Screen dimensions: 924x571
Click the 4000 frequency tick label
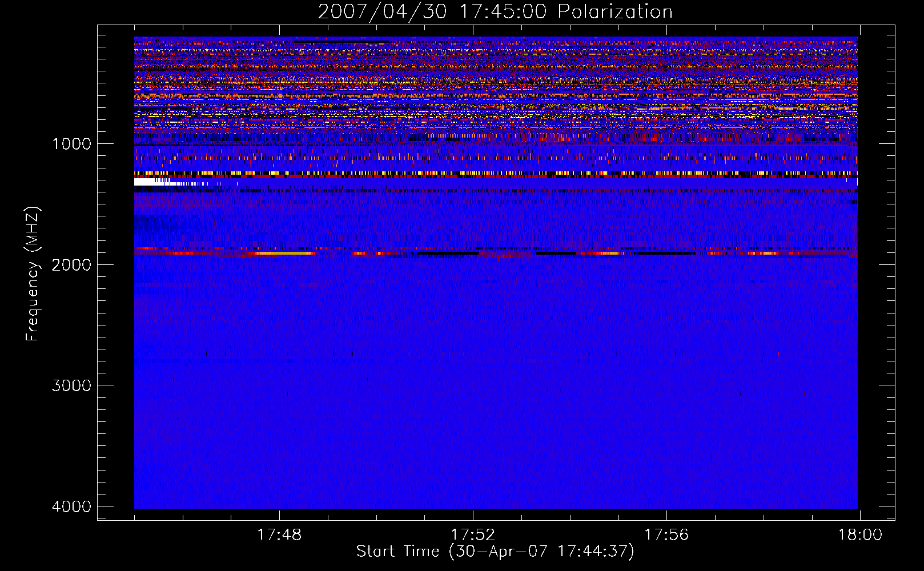point(72,506)
